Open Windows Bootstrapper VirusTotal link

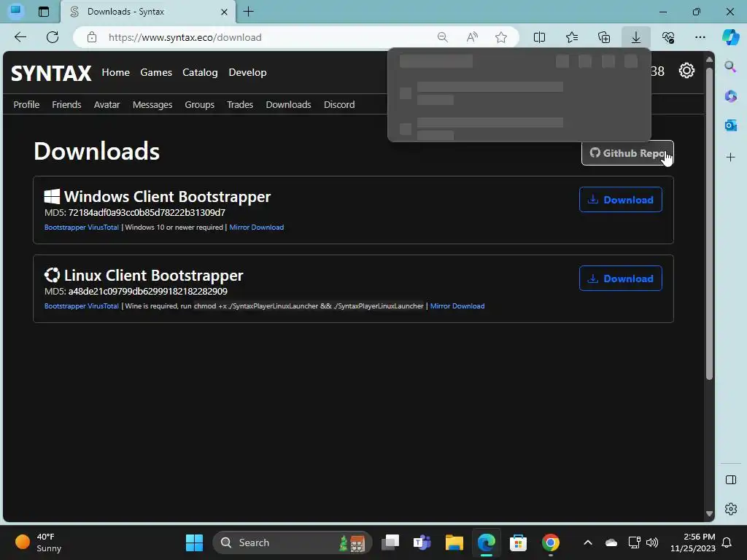pos(82,227)
